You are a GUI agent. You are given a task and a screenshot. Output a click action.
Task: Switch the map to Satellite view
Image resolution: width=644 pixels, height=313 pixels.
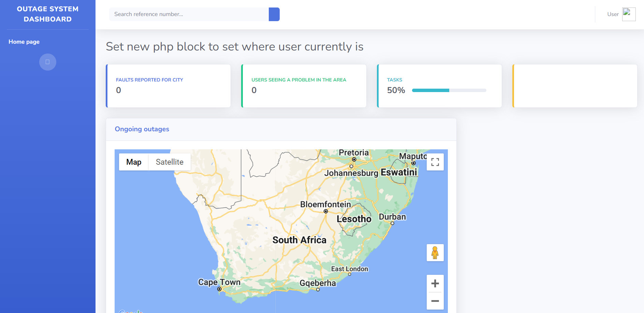click(169, 162)
